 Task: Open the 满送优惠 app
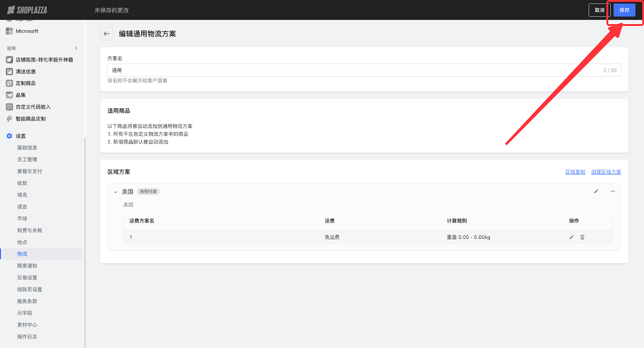point(26,72)
